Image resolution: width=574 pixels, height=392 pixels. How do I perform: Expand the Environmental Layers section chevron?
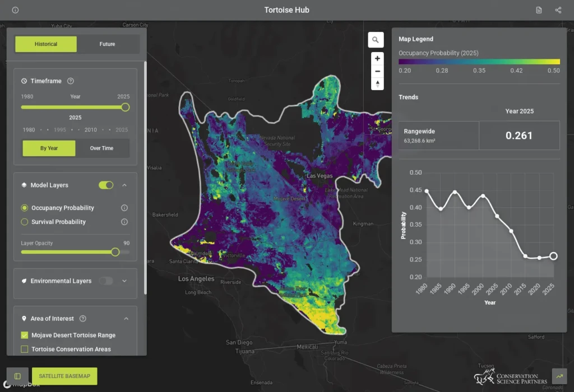pos(124,281)
